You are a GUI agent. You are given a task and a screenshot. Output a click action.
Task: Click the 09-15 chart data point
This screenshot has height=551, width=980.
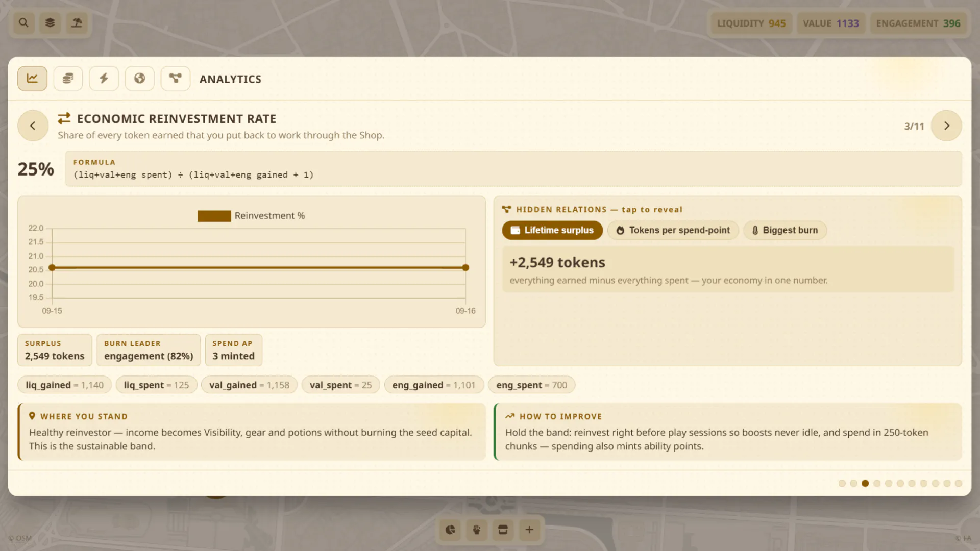52,267
